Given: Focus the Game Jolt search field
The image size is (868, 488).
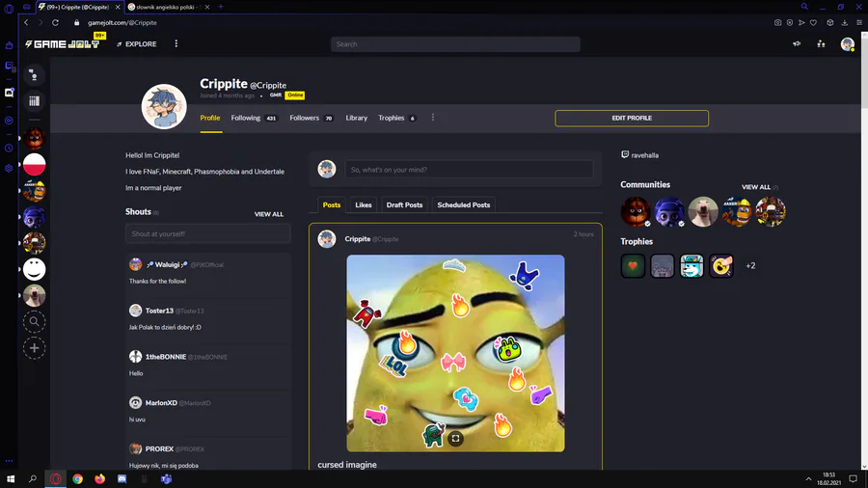Looking at the screenshot, I should tap(455, 44).
